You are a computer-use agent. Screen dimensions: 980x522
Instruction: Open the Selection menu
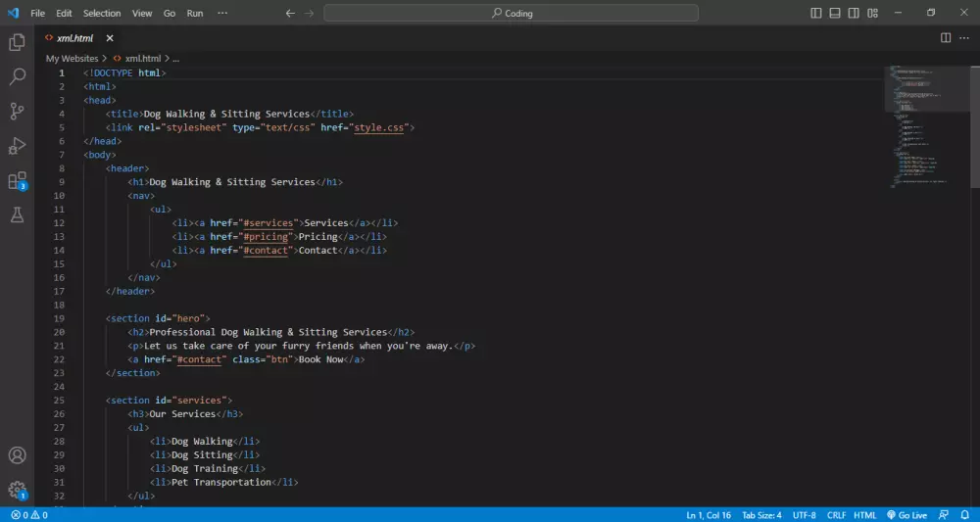click(x=102, y=14)
